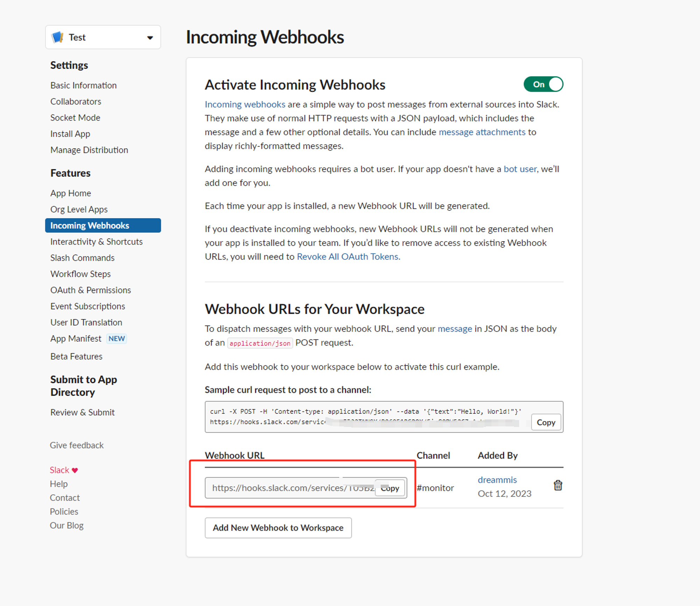The image size is (700, 606).
Task: Copy the webhook URL for #monitor
Action: point(390,488)
